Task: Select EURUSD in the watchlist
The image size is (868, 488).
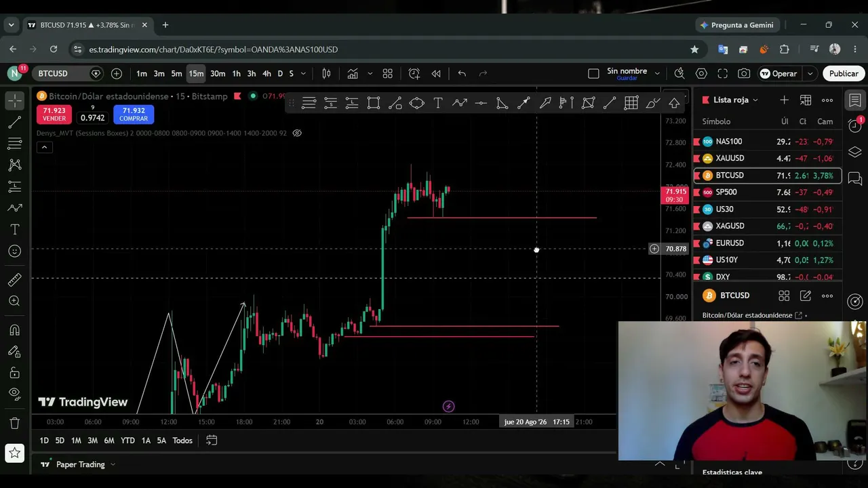Action: tap(768, 243)
